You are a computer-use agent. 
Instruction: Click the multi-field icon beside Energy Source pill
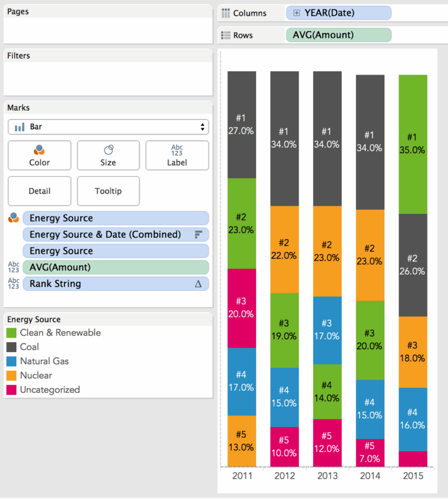(x=13, y=217)
